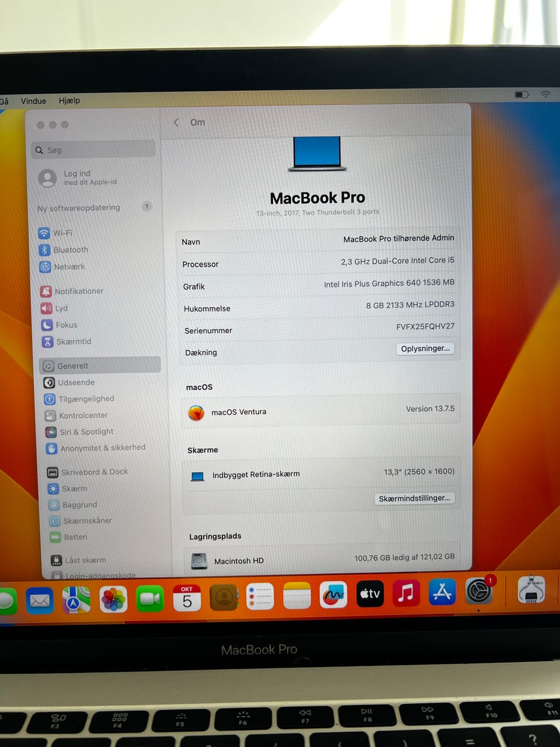Open Maps app in Dock
Image resolution: width=560 pixels, height=747 pixels.
(x=76, y=600)
